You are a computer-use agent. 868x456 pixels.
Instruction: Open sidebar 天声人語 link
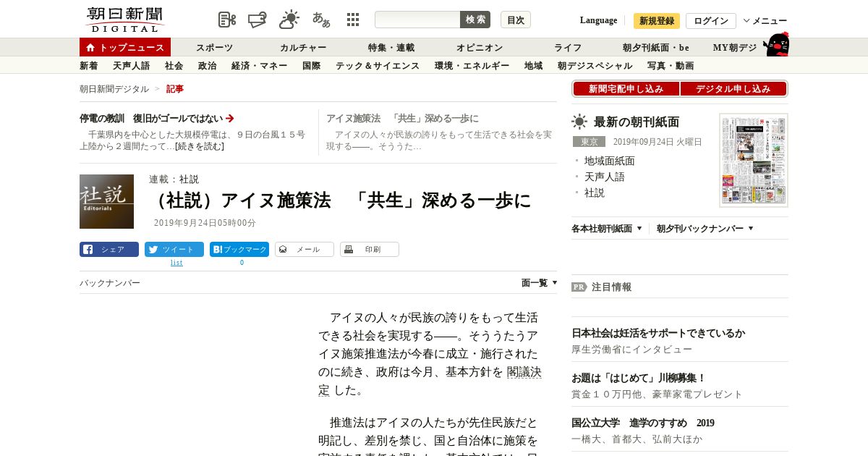tap(605, 177)
